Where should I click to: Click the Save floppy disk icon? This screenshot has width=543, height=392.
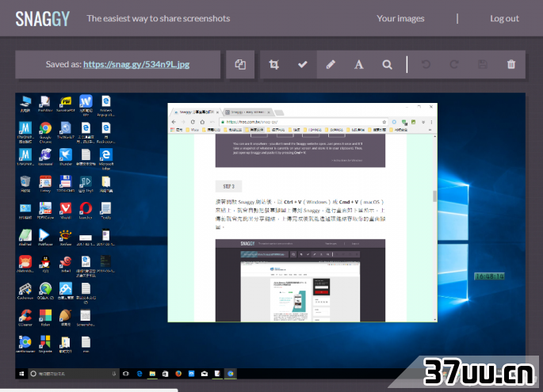483,64
